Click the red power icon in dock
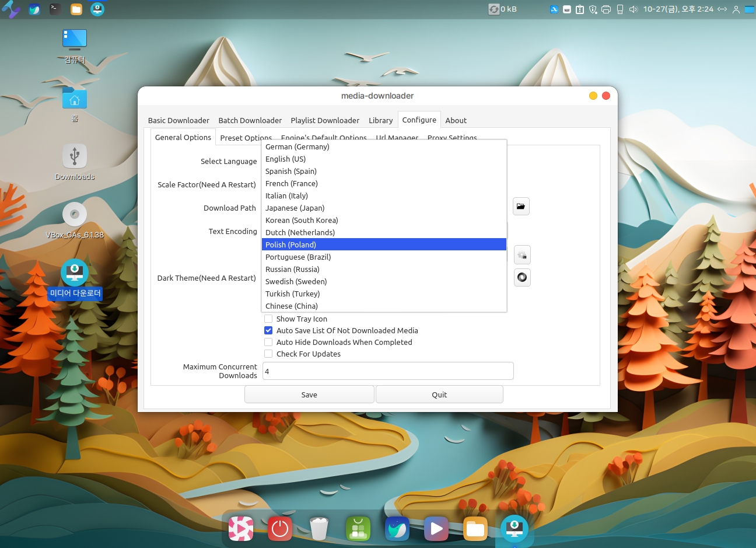This screenshot has height=548, width=756. (x=280, y=529)
